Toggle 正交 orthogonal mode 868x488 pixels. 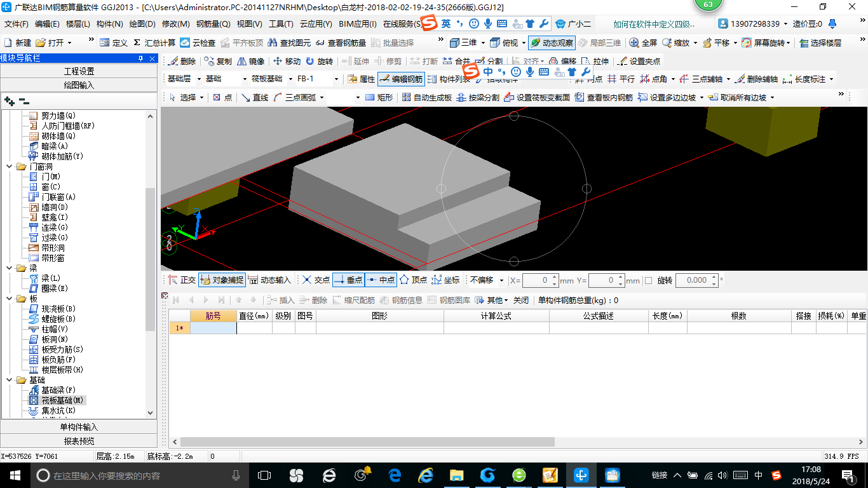182,280
